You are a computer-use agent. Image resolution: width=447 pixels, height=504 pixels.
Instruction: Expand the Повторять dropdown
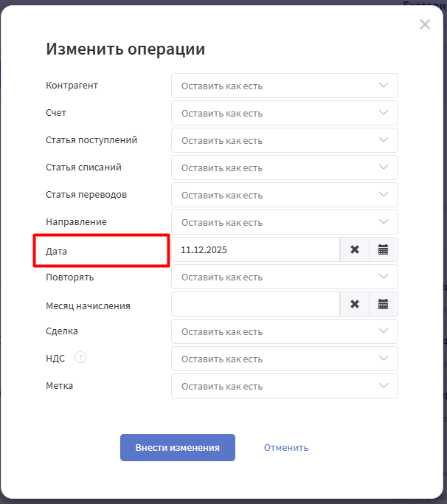pyautogui.click(x=285, y=277)
